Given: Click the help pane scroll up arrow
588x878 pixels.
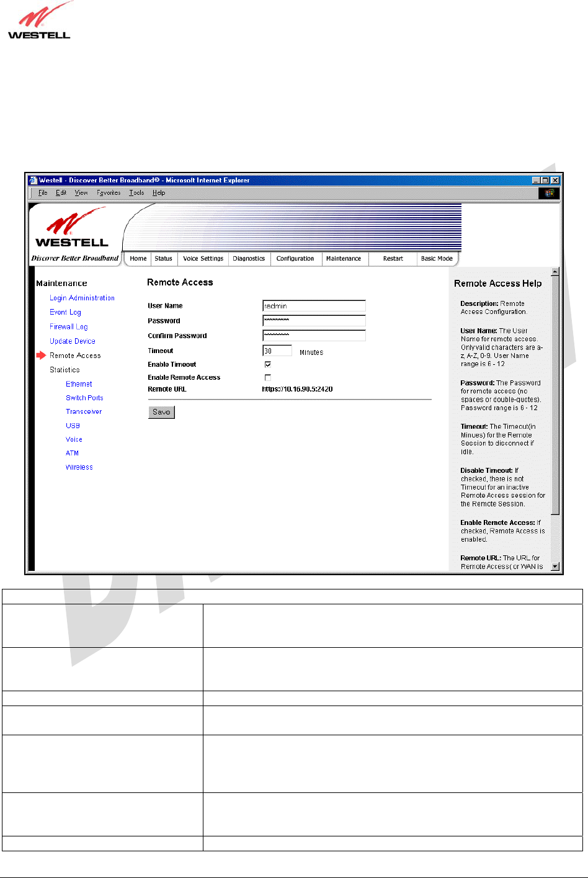Looking at the screenshot, I should click(555, 272).
